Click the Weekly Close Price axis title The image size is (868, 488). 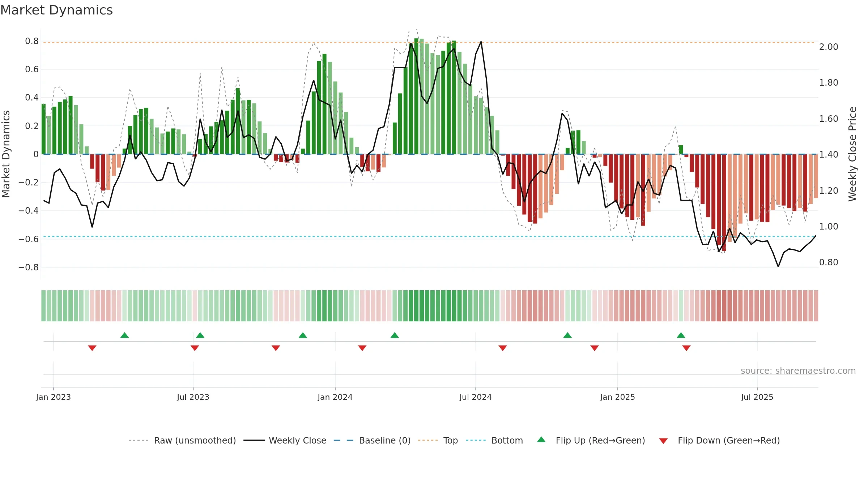(x=852, y=154)
